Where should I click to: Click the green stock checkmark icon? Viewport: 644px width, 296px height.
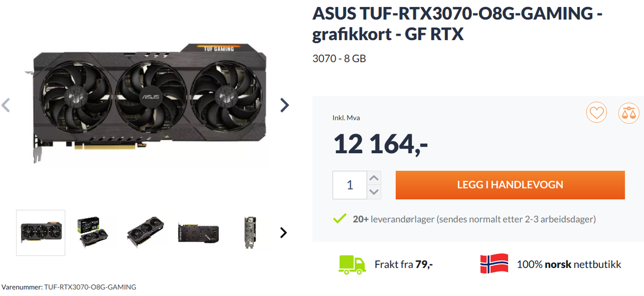(x=340, y=219)
